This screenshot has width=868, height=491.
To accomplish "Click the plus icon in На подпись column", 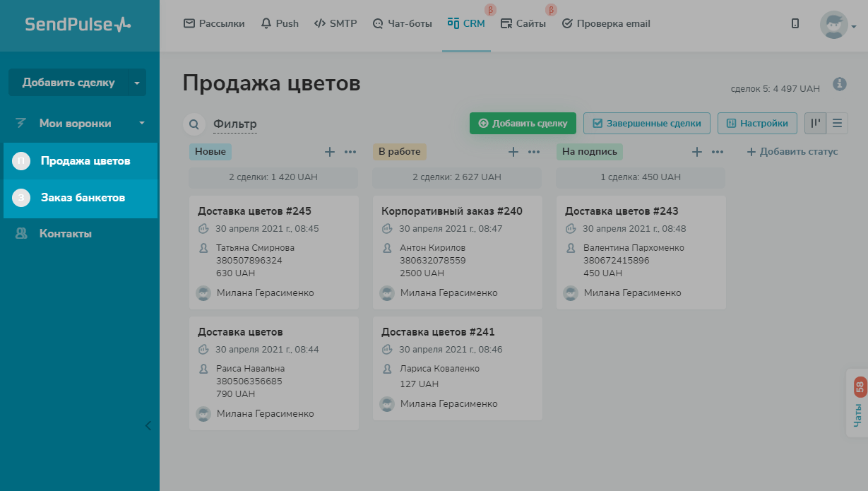I will (x=696, y=152).
